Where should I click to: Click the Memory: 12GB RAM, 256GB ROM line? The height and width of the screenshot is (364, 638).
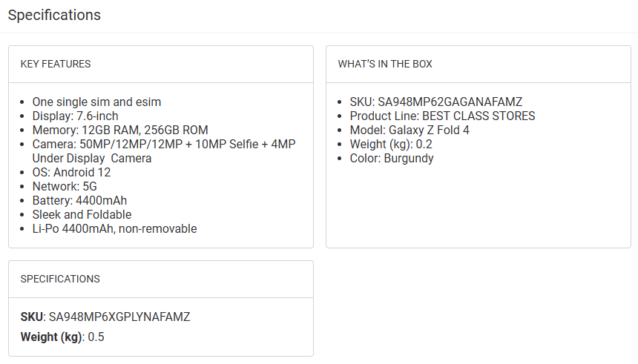[120, 130]
